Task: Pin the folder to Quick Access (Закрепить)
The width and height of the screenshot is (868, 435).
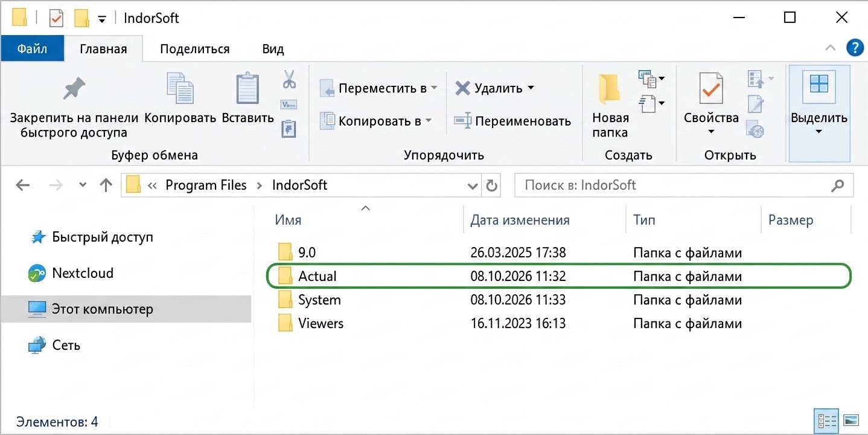Action: pos(74,108)
